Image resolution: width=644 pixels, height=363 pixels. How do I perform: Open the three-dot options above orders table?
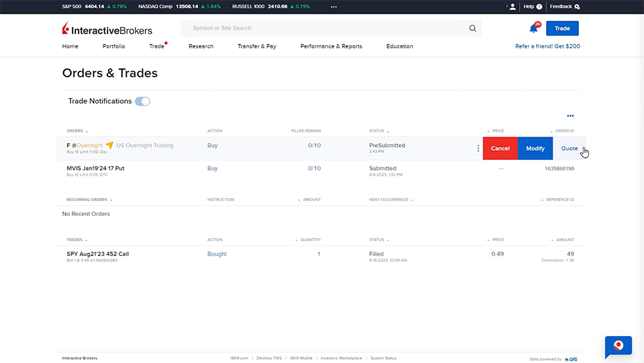[570, 116]
